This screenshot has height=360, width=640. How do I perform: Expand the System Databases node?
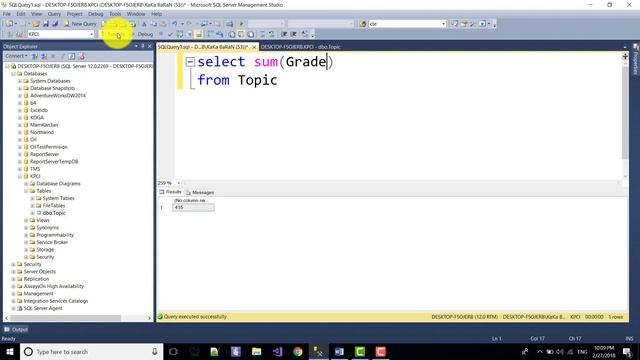[x=20, y=81]
